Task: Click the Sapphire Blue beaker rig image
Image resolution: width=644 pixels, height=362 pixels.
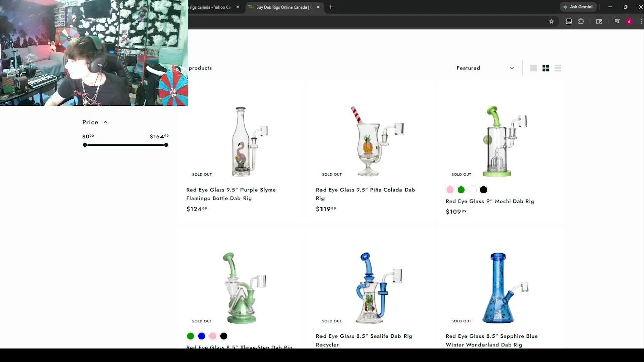Action: click(506, 288)
